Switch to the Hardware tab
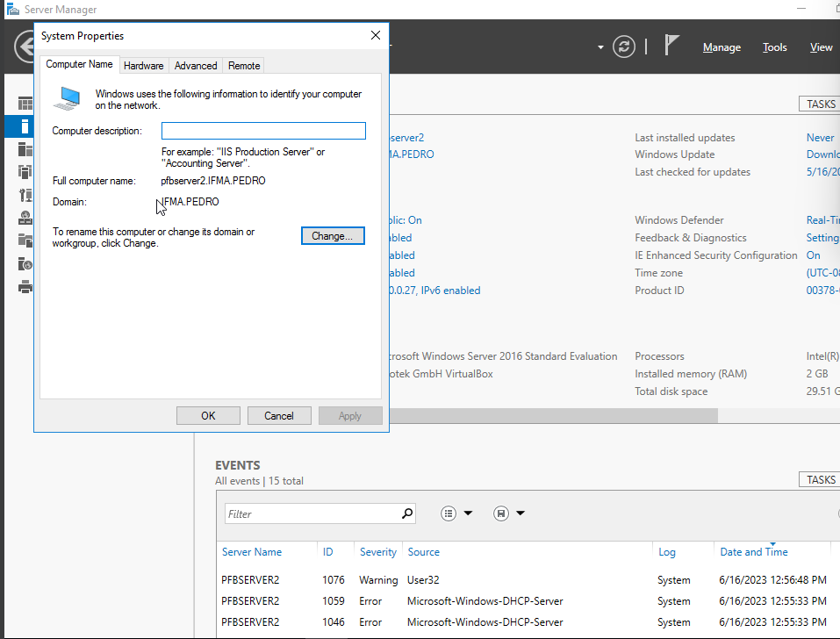The image size is (840, 639). coord(144,65)
